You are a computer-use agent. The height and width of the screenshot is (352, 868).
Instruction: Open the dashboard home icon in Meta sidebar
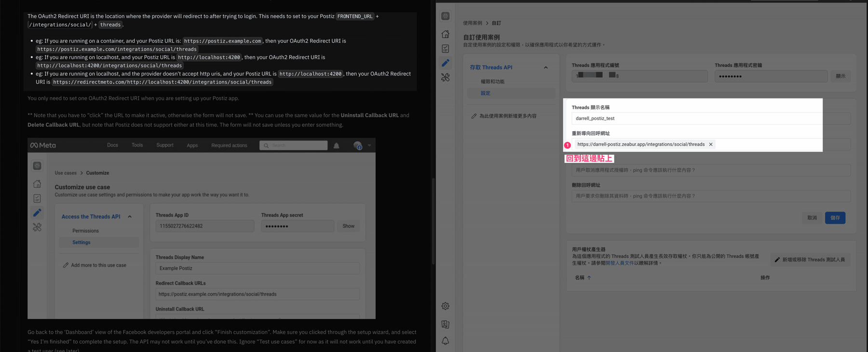tap(445, 34)
